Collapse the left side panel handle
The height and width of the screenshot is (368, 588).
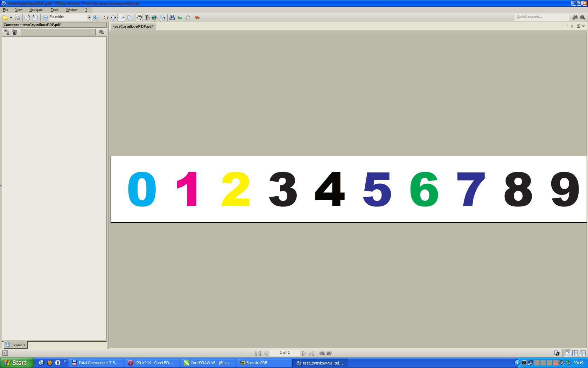click(x=1, y=185)
